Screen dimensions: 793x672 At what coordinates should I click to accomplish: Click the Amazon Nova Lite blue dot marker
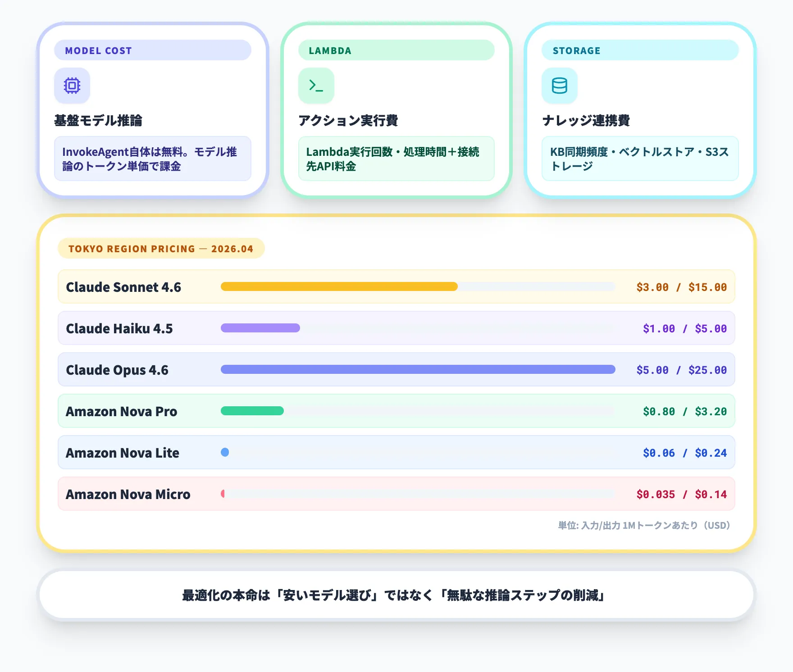pyautogui.click(x=225, y=453)
